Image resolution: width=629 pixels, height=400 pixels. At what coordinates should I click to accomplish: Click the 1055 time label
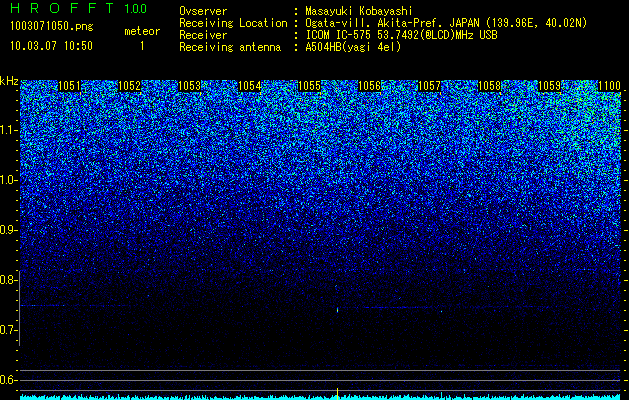[x=310, y=86]
